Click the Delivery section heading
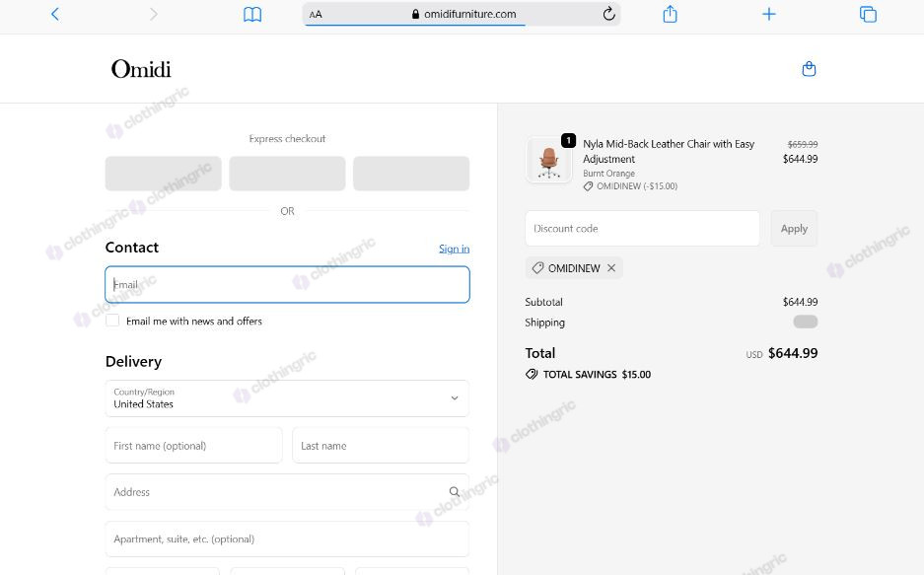Screen dimensions: 924x575 pyautogui.click(x=133, y=361)
